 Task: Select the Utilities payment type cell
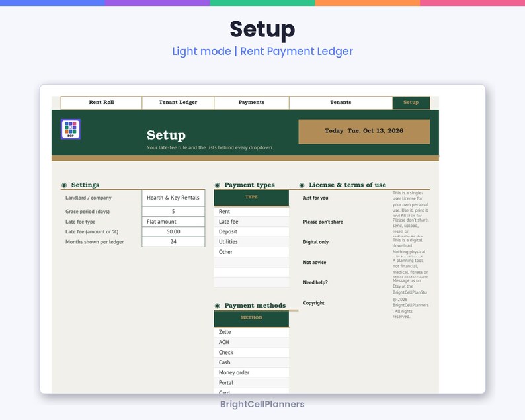coord(251,242)
